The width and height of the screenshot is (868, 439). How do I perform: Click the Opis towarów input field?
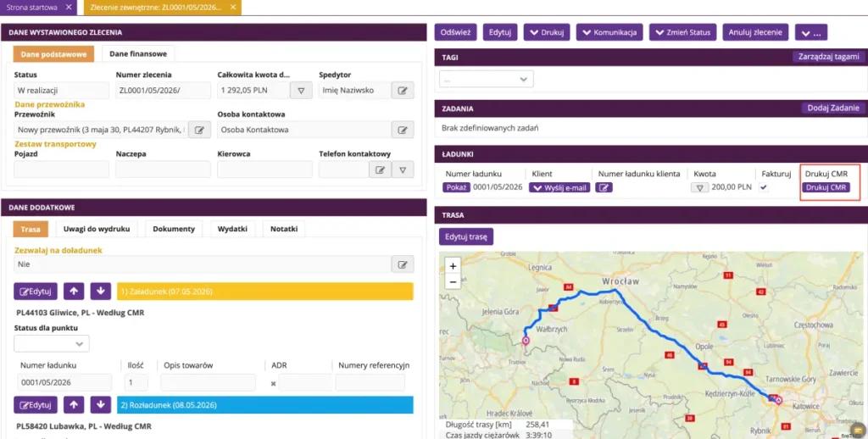click(209, 382)
